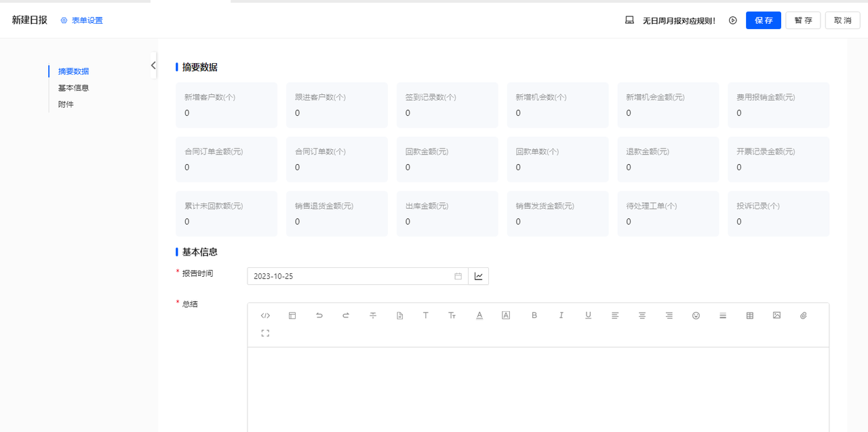Image resolution: width=868 pixels, height=432 pixels.
Task: Open emoji picker
Action: pyautogui.click(x=696, y=315)
